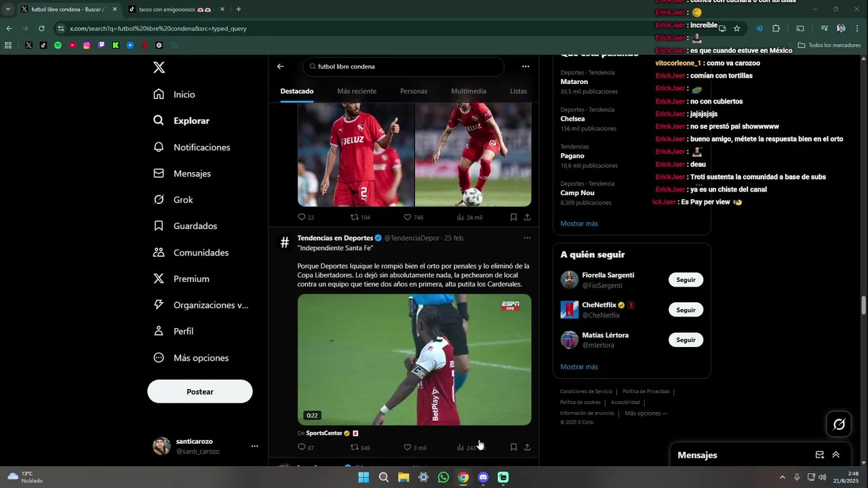Open the Grok floating button
The width and height of the screenshot is (868, 488).
tap(839, 424)
